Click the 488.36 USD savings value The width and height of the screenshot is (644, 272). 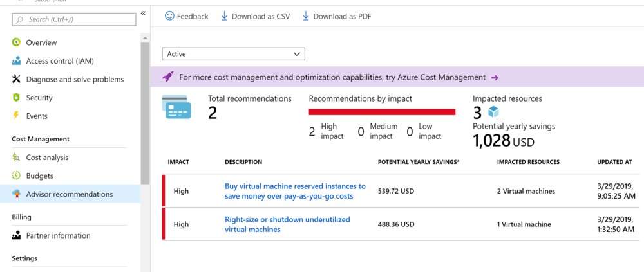tap(396, 224)
